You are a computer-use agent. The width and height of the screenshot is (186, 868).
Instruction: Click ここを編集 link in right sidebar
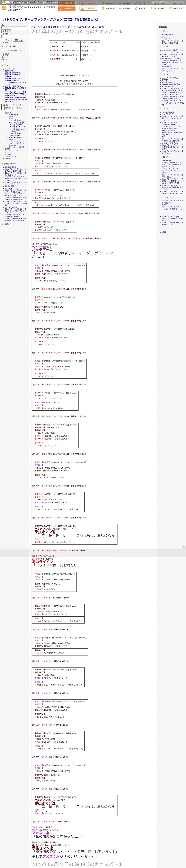pos(162,232)
